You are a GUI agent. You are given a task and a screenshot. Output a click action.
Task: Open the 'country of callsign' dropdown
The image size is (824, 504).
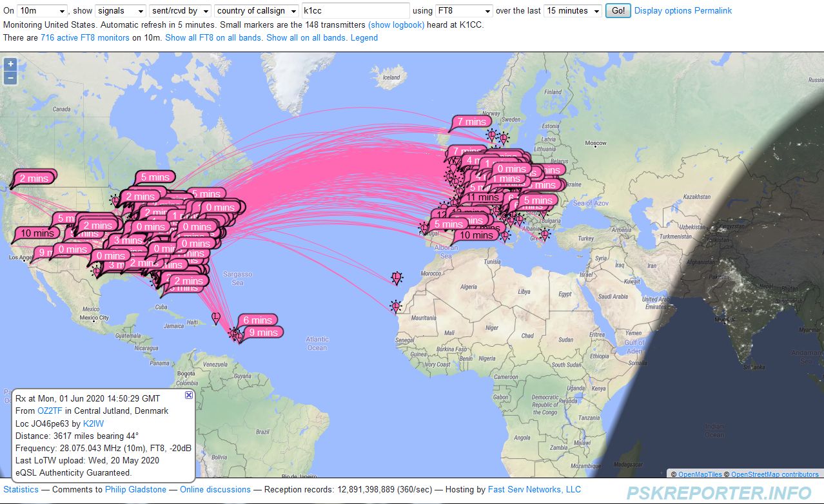(x=255, y=10)
